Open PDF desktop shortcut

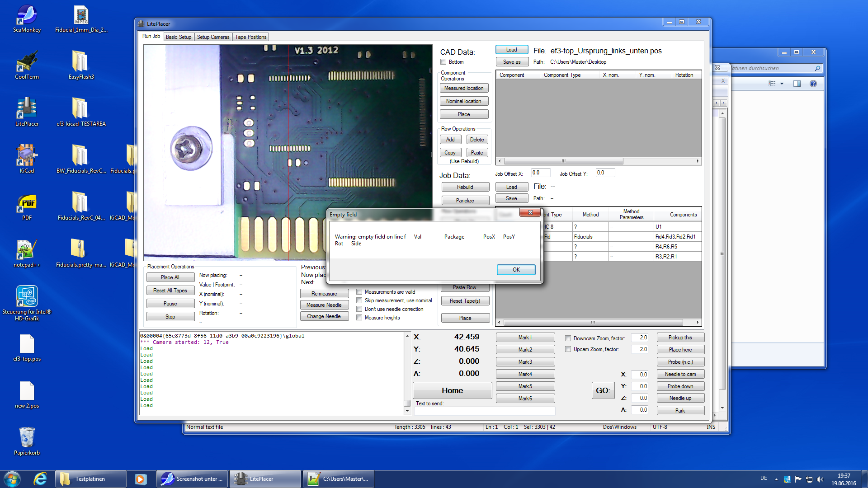click(x=27, y=206)
